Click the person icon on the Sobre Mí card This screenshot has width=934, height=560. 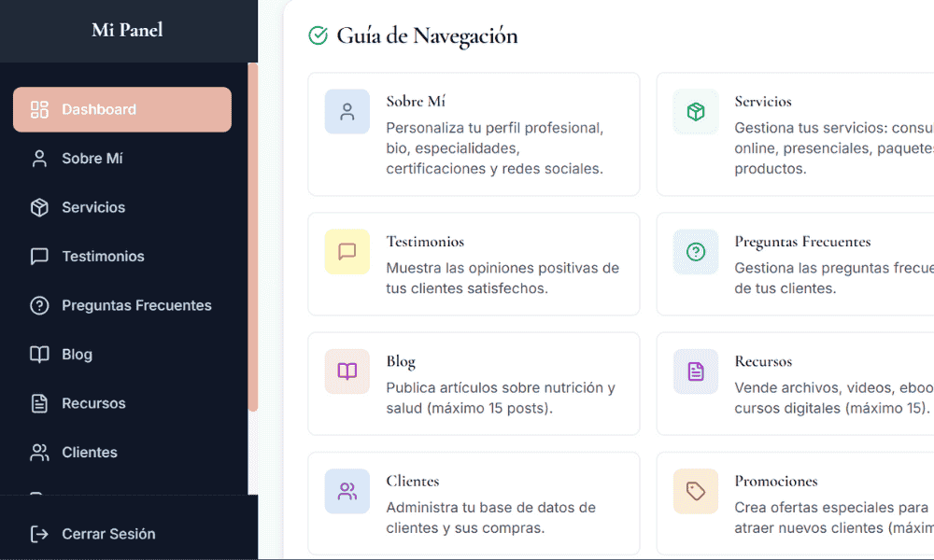pos(347,112)
